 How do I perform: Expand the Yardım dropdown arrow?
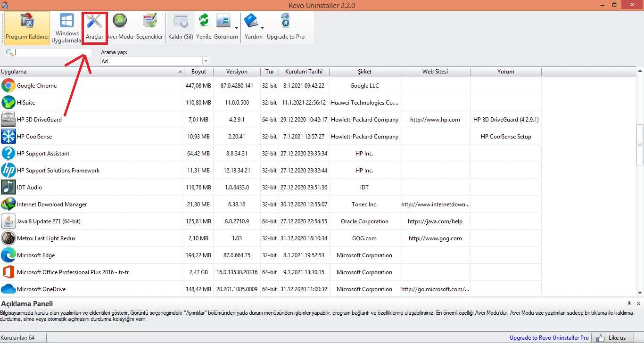point(262,28)
